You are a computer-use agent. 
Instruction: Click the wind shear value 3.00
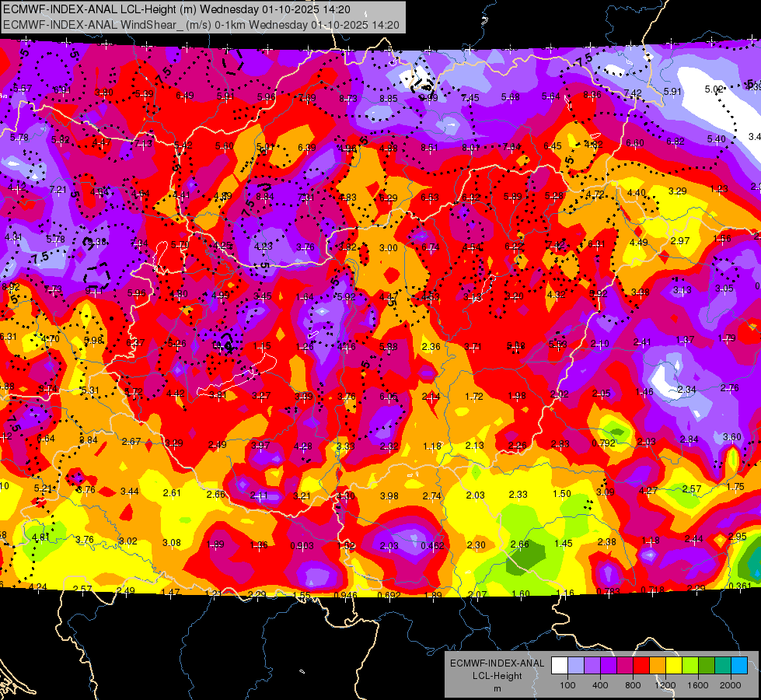point(388,248)
